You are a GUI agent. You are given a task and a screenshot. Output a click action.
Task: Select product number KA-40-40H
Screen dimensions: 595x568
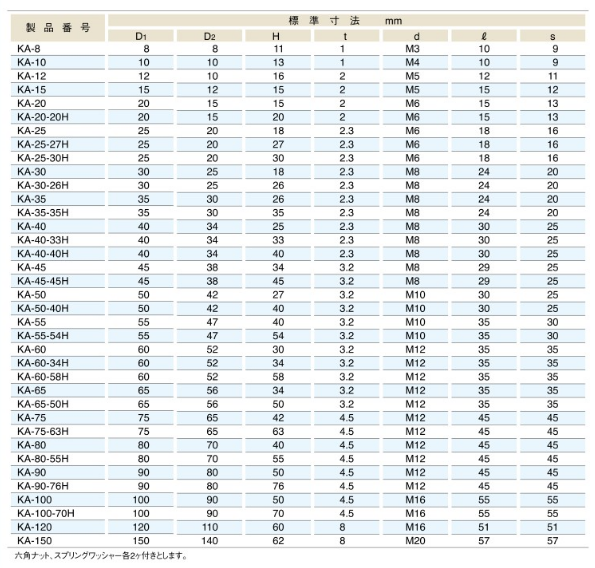[x=43, y=254]
